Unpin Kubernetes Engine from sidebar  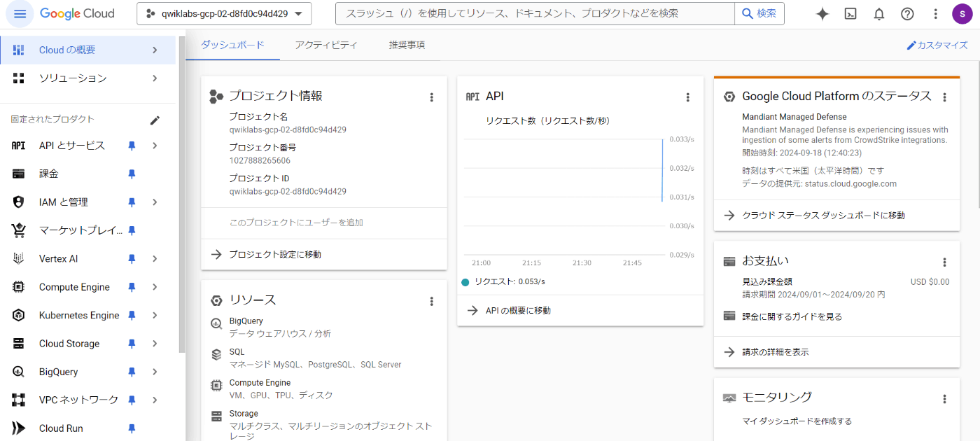coord(131,316)
